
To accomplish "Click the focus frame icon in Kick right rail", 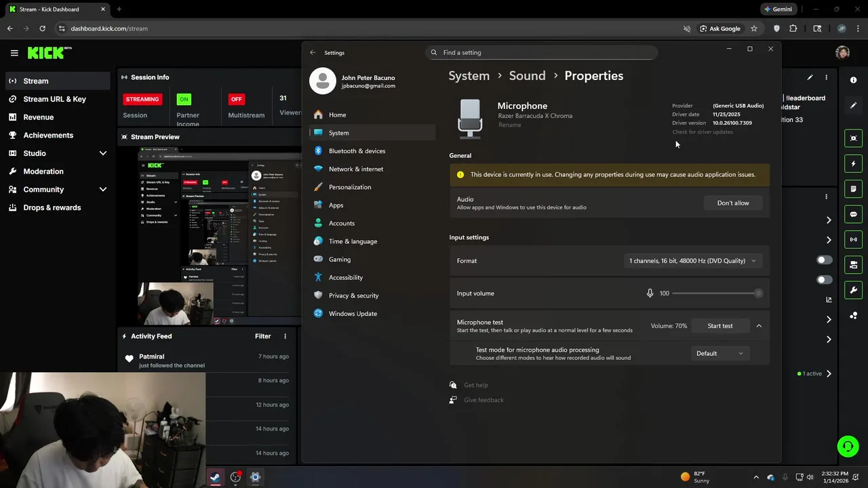I will 854,138.
